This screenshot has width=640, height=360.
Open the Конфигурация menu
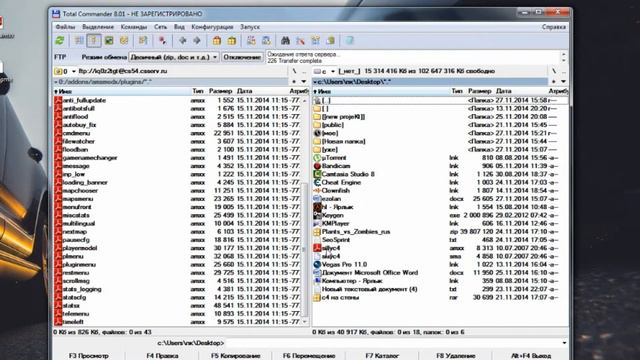(x=212, y=27)
